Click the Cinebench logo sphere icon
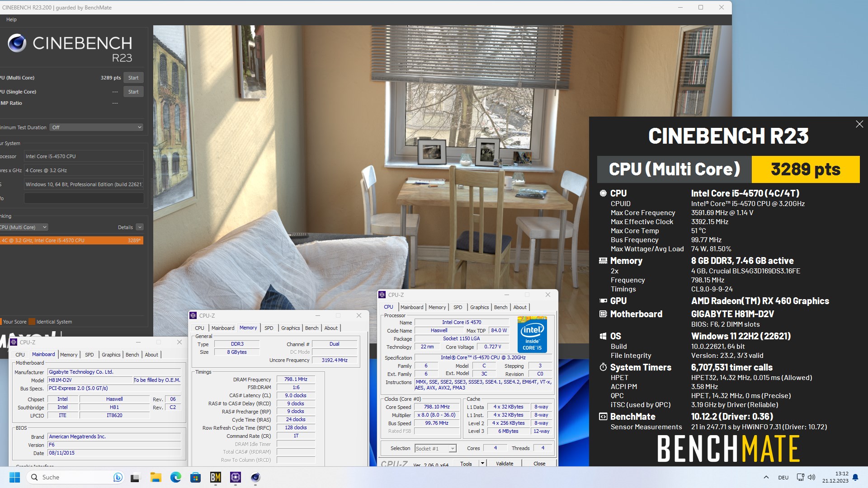Viewport: 868px width, 488px height. coord(17,43)
